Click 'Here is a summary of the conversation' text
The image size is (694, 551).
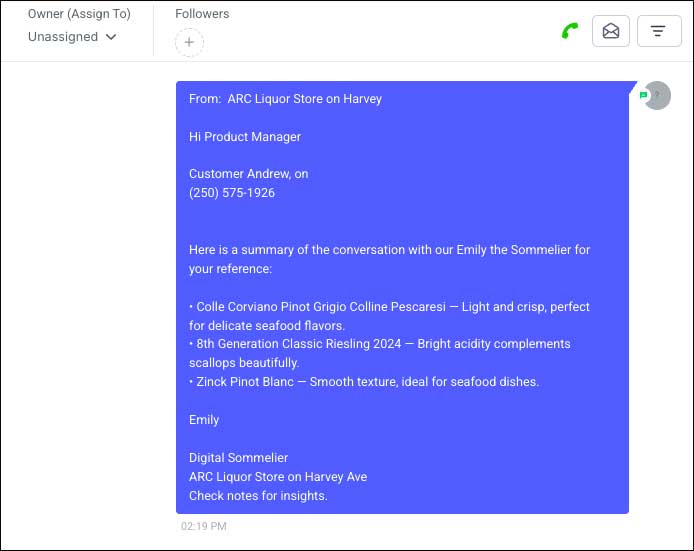click(389, 259)
